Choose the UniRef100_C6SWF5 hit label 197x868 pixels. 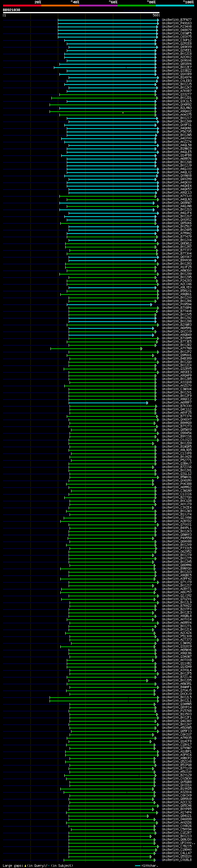click(x=177, y=33)
